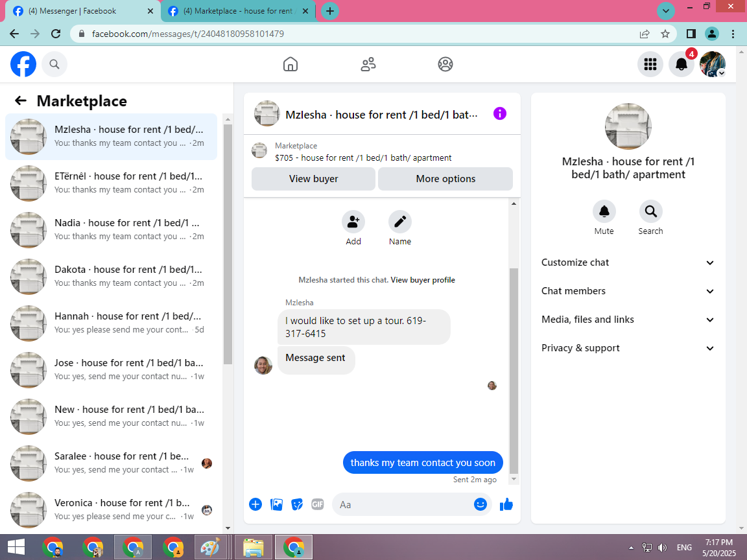The height and width of the screenshot is (560, 747).
Task: Open the tab search dropdown arrow
Action: tap(666, 10)
